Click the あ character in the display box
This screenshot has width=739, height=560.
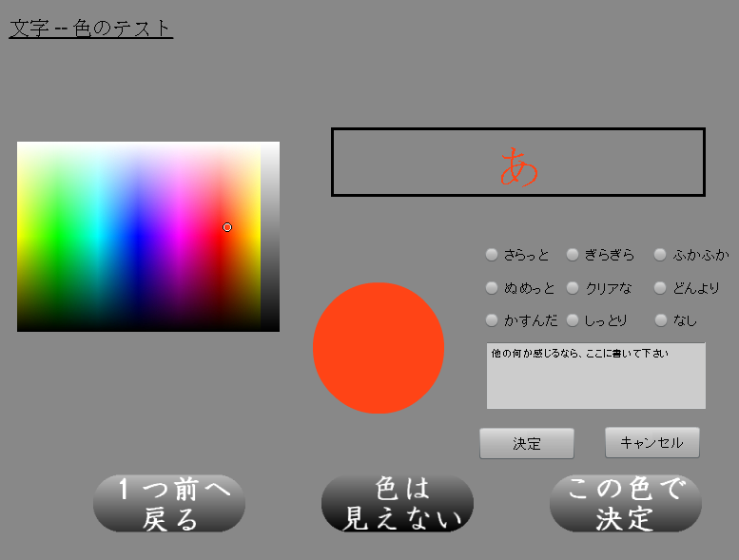coord(518,166)
